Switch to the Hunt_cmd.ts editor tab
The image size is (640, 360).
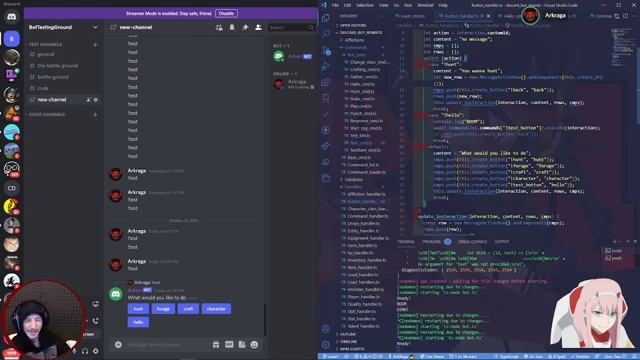coord(411,16)
